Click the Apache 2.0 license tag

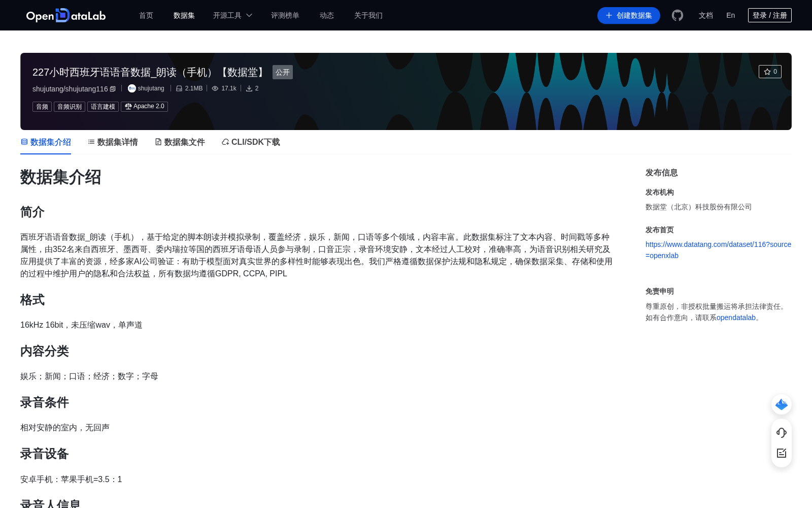pyautogui.click(x=144, y=107)
